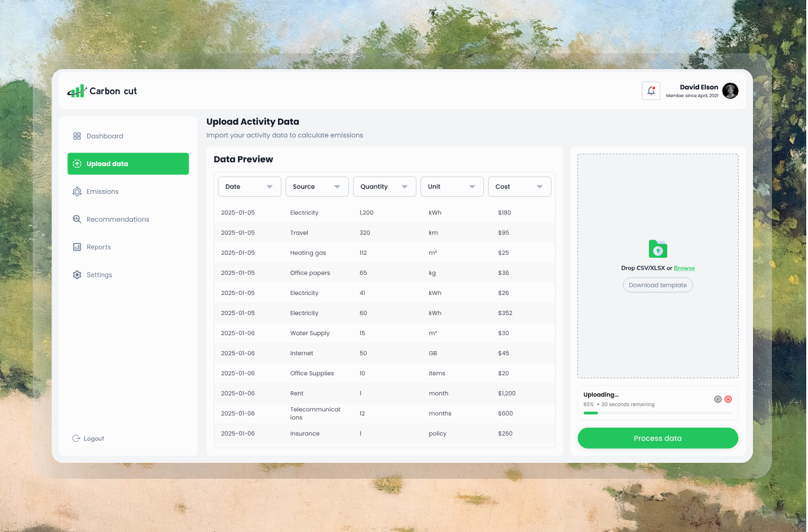Click the Reports chart icon

[77, 247]
